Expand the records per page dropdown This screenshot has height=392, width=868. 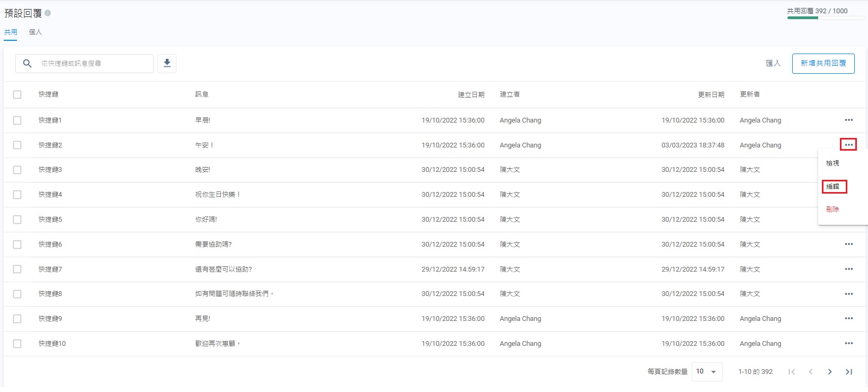(706, 372)
